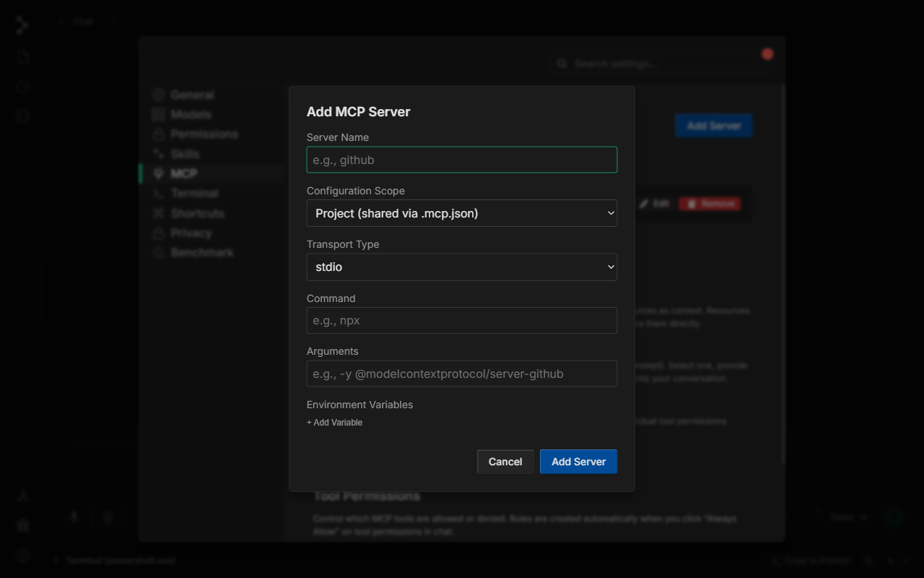Click the red Remove server button
This screenshot has height=578, width=924.
coord(710,204)
